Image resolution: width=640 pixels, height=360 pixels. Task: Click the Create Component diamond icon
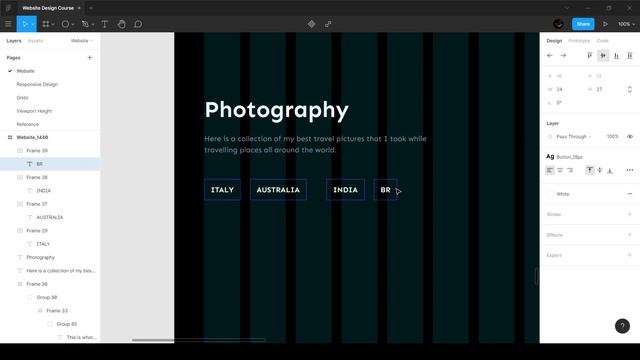(x=311, y=24)
